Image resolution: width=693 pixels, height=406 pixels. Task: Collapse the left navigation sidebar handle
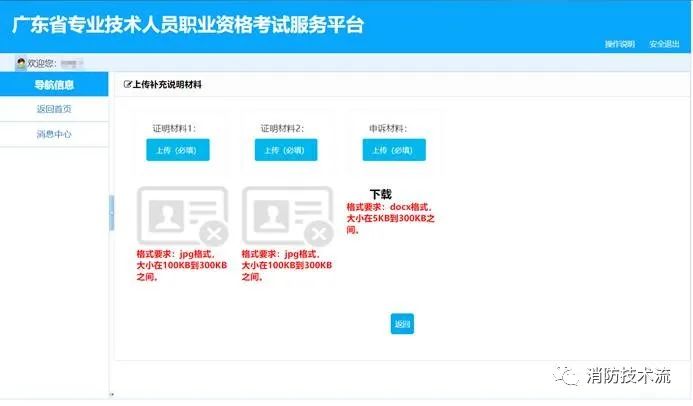[x=111, y=212]
